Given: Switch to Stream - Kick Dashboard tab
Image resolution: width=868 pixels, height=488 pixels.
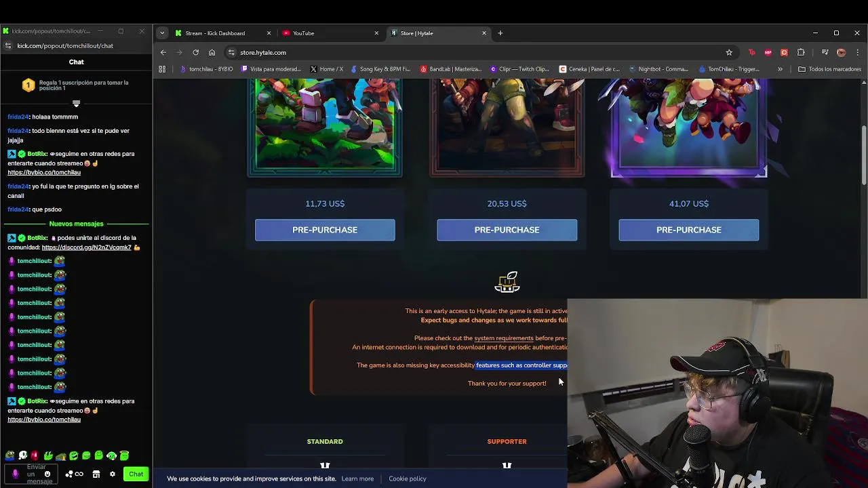Looking at the screenshot, I should coord(222,33).
